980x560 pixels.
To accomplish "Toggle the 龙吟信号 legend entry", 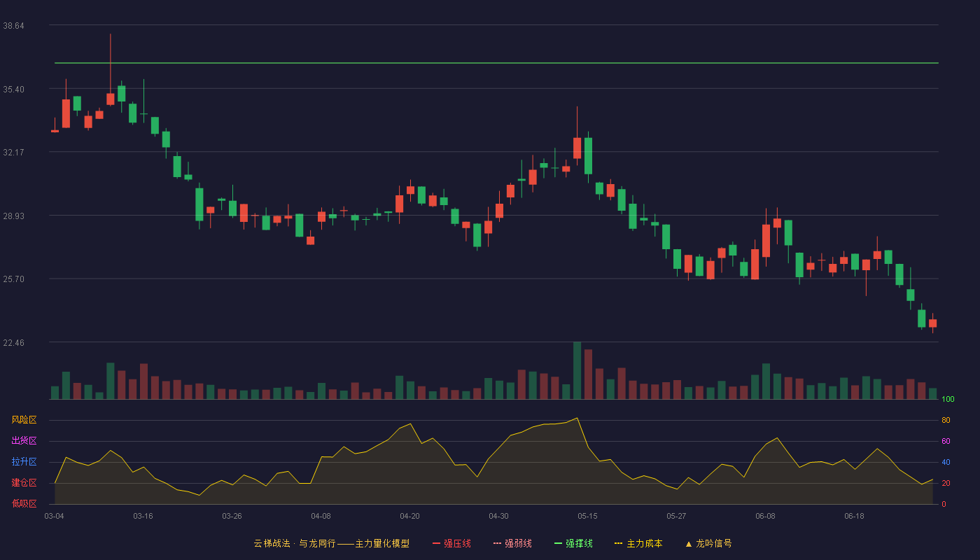I will (708, 543).
